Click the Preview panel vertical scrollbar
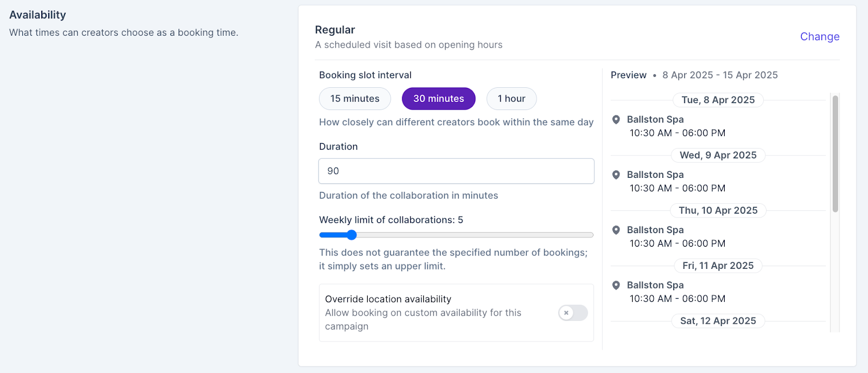Image resolution: width=868 pixels, height=373 pixels. [x=835, y=154]
